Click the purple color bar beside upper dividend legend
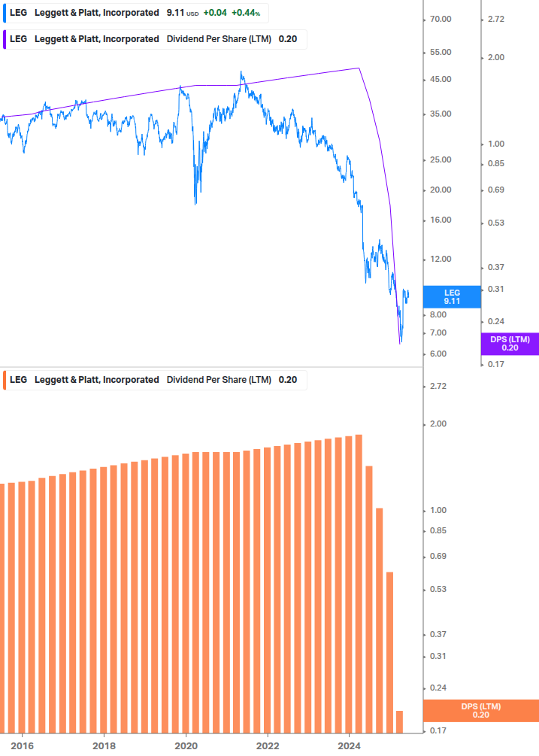 pos(5,39)
